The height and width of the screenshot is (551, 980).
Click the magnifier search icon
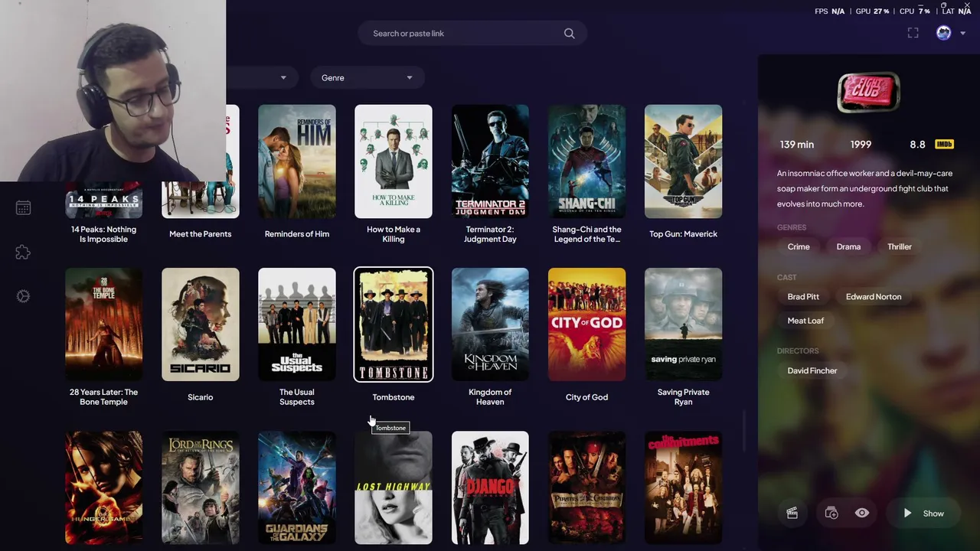pos(569,34)
